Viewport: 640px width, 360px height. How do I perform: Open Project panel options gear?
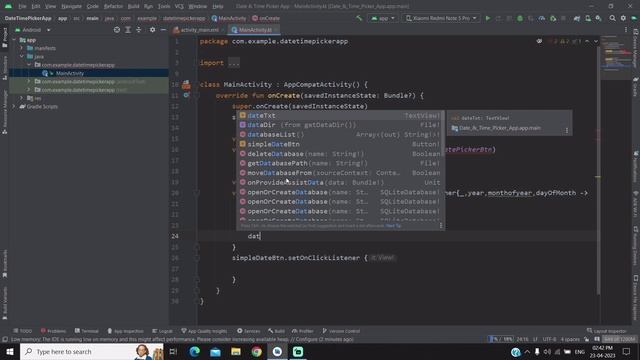tap(152, 30)
